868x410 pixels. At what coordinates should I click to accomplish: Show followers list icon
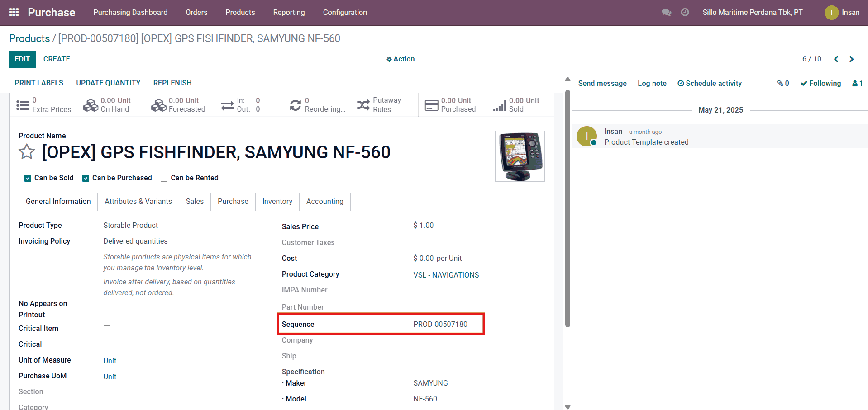[x=857, y=83]
